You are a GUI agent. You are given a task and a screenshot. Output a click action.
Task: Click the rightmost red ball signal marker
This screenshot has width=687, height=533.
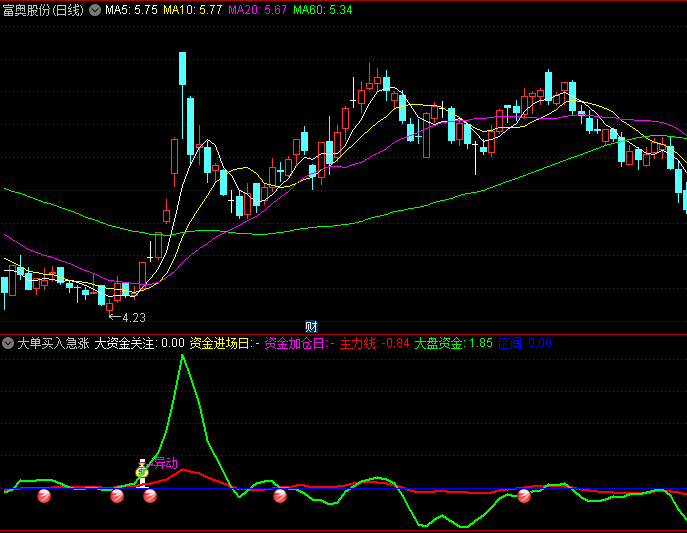[x=524, y=496]
